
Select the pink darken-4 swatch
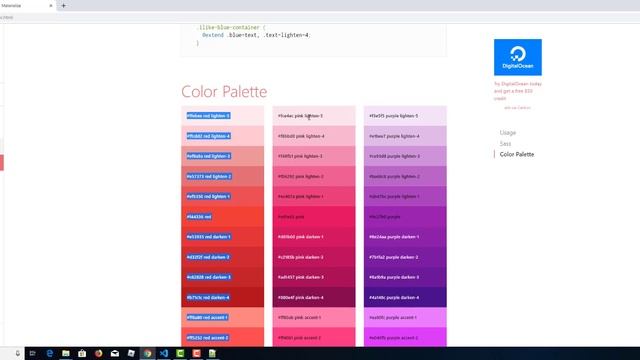tap(314, 297)
